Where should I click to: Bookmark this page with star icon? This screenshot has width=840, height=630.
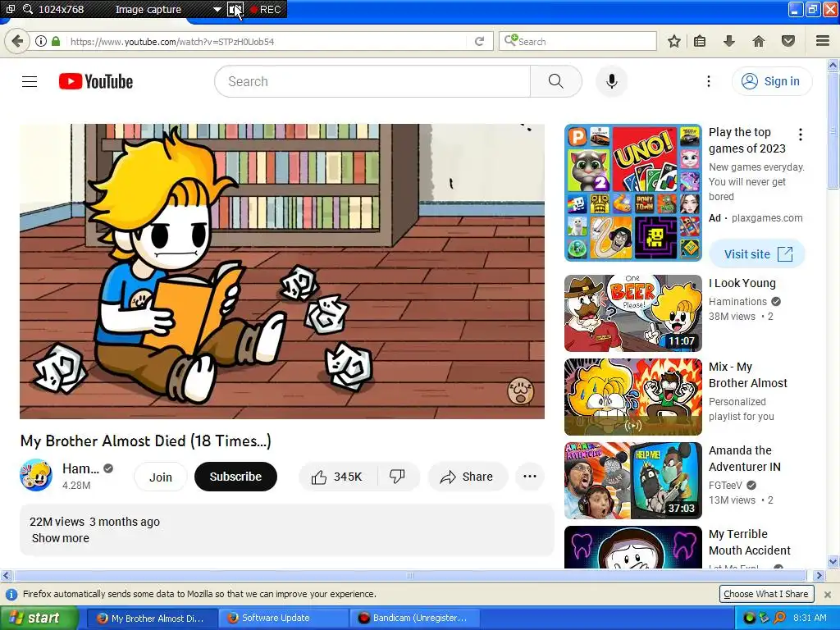[674, 41]
